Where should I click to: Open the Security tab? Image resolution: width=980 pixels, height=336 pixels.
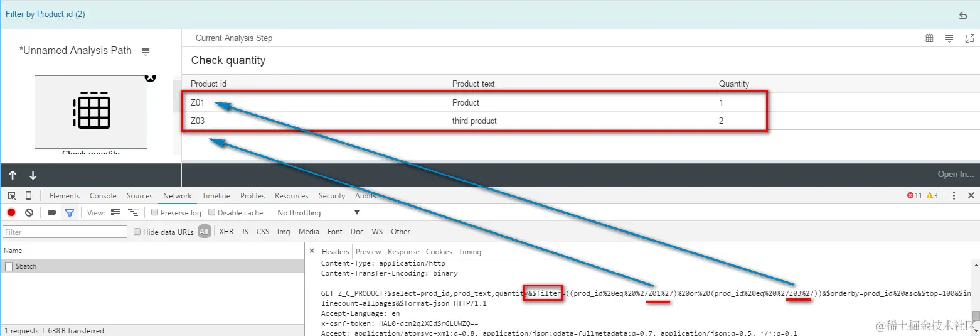[332, 196]
